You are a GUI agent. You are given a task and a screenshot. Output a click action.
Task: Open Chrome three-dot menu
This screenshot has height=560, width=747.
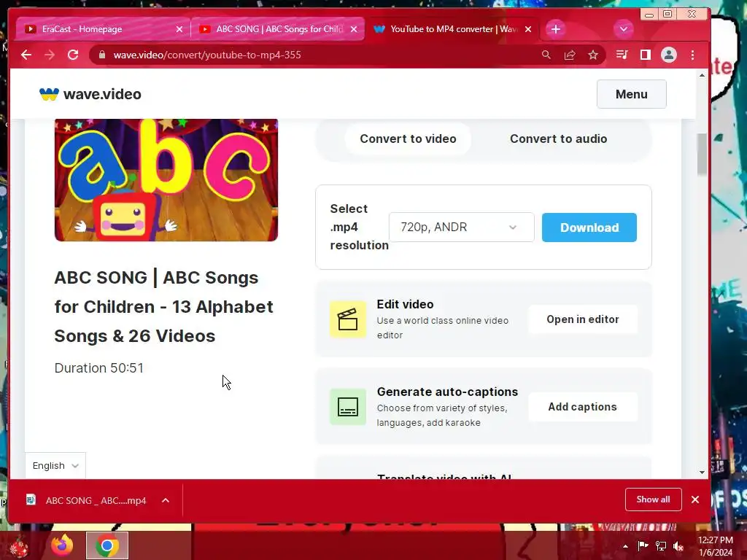693,55
